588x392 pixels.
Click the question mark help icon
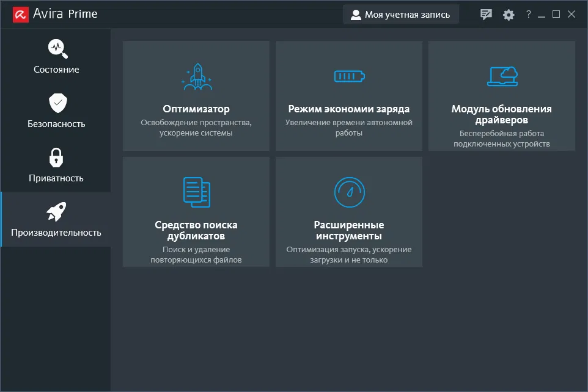pyautogui.click(x=528, y=14)
